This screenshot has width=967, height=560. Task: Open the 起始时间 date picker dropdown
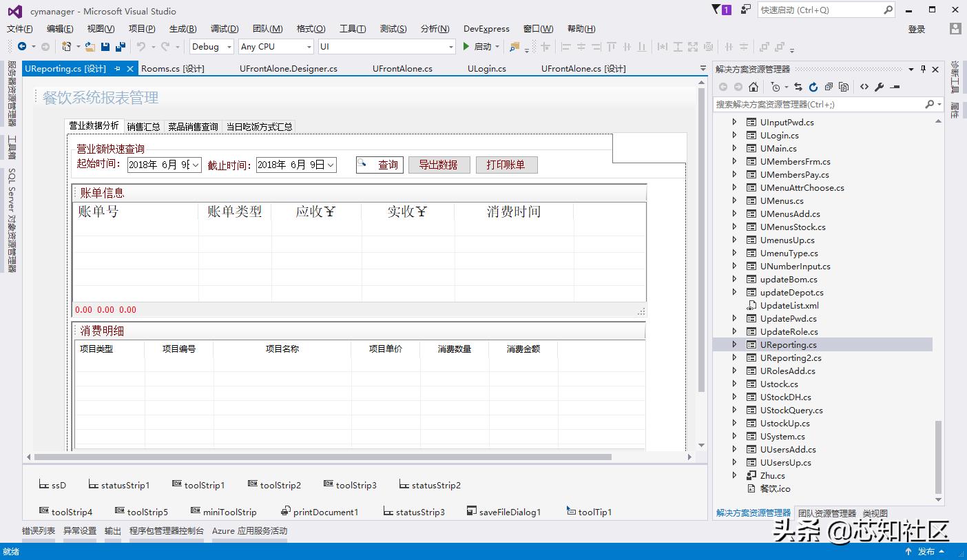click(x=195, y=165)
